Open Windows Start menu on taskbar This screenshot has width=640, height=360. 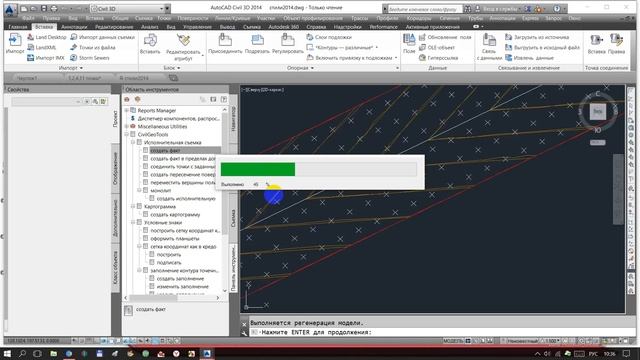pos(7,353)
